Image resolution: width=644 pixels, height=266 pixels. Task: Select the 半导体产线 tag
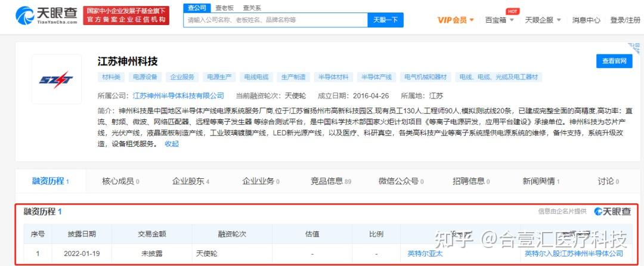coord(377,77)
